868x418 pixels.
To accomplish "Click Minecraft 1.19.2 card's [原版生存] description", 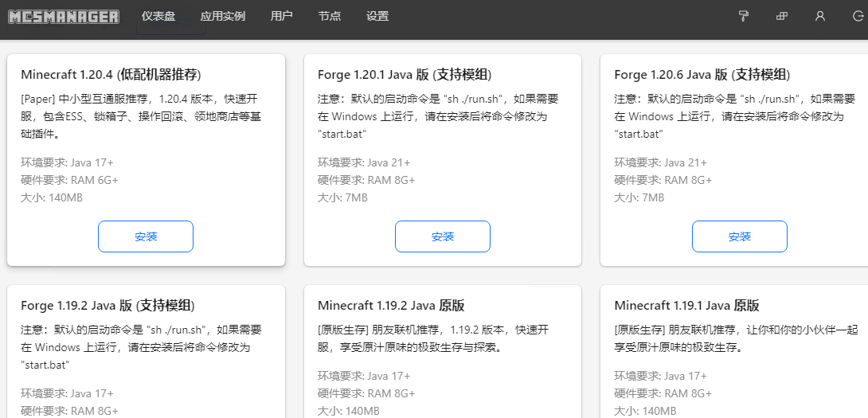I will pos(433,338).
